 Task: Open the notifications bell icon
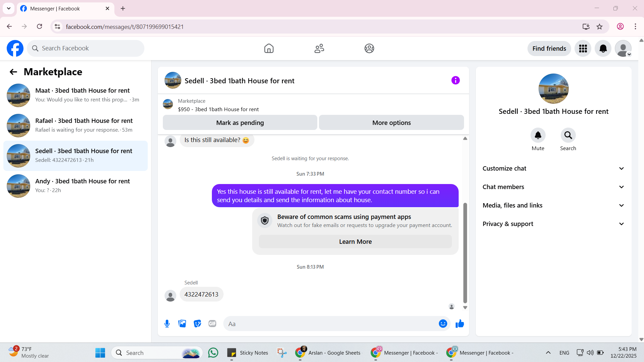(603, 49)
